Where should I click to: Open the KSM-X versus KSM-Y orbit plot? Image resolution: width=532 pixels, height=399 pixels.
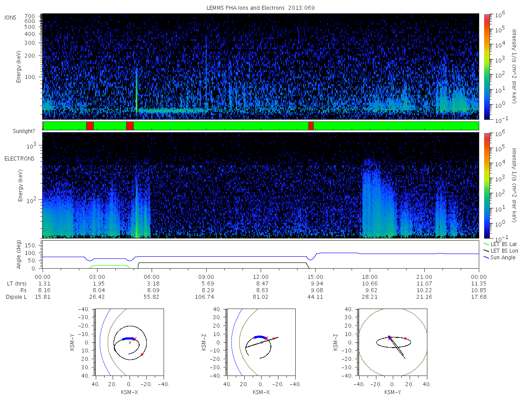tap(129, 342)
